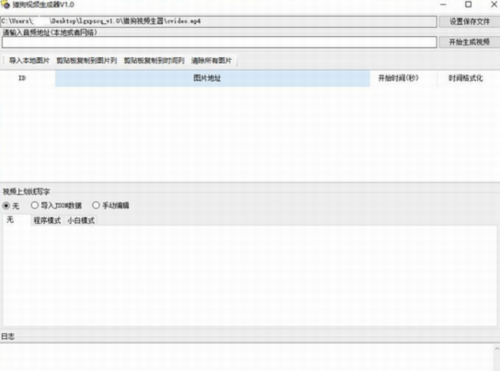Screen dimensions: 500x371
Task: Click the 图片地址 column header
Action: [213, 78]
